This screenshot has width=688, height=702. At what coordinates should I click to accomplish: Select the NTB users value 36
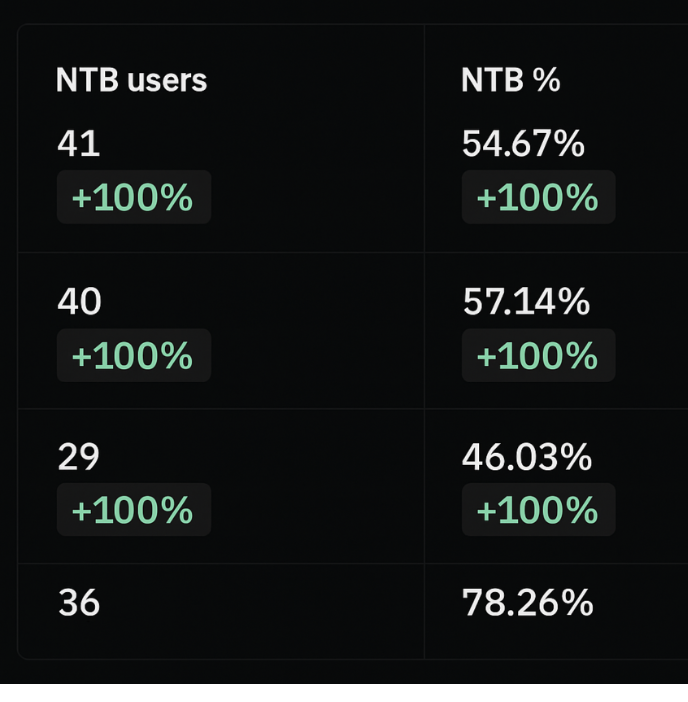pyautogui.click(x=79, y=603)
